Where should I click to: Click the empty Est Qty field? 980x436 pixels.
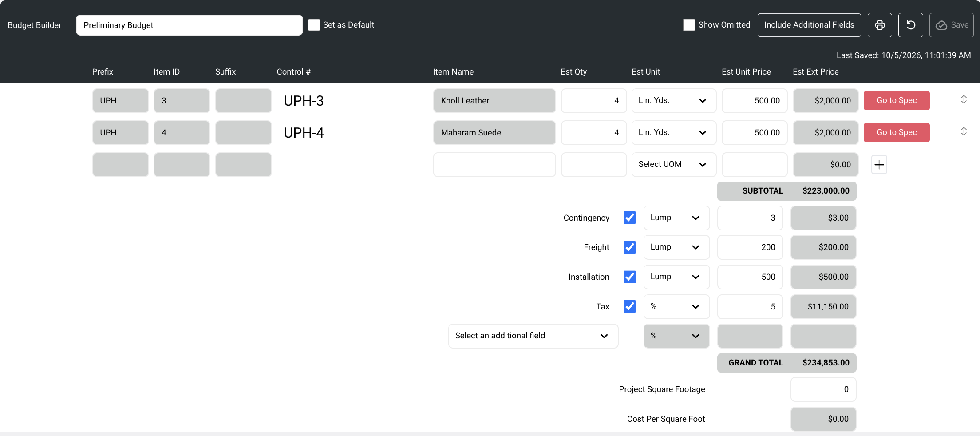point(594,165)
